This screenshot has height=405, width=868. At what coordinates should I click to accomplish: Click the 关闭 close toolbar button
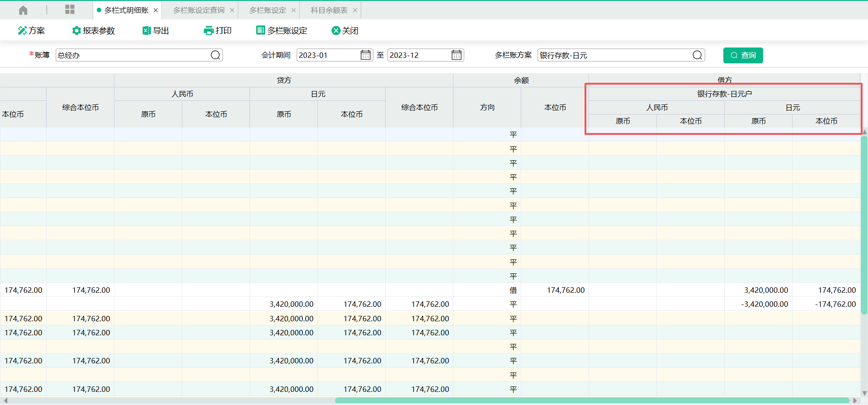(345, 30)
